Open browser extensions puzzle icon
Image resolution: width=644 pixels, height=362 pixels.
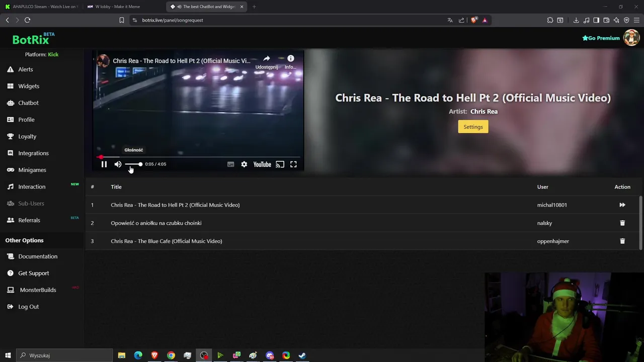550,20
